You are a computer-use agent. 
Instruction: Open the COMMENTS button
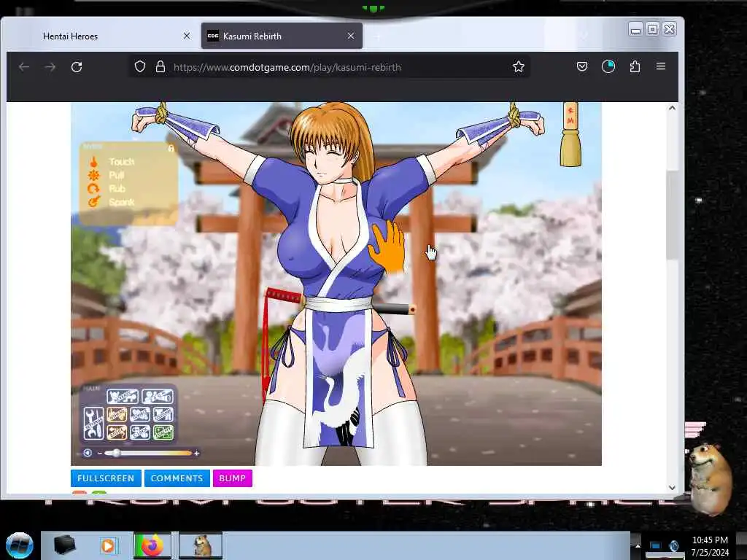pos(177,478)
